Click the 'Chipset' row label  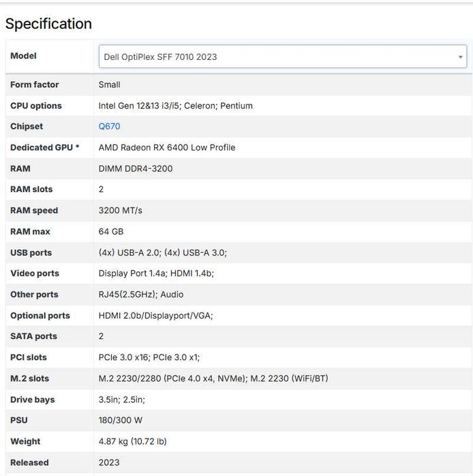(x=27, y=126)
